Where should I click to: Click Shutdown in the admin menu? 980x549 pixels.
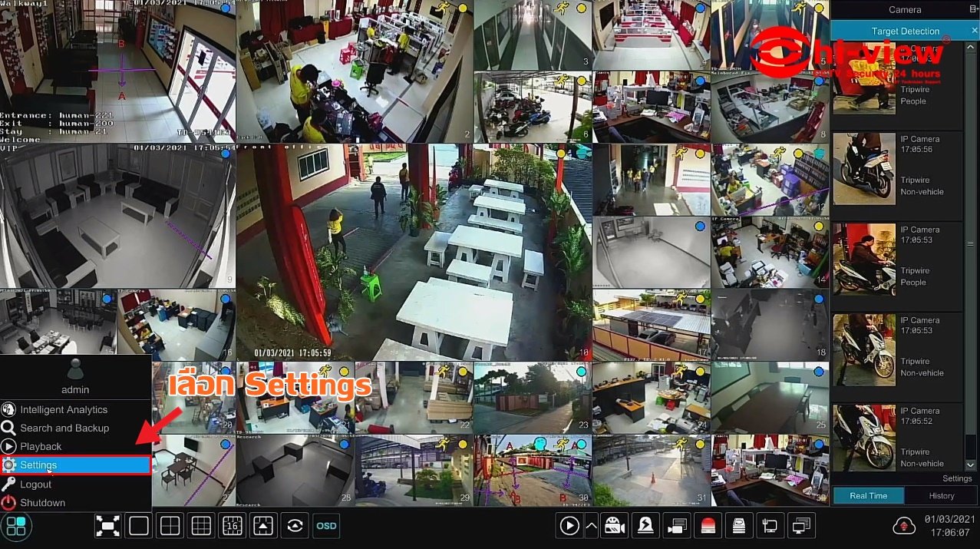(42, 502)
